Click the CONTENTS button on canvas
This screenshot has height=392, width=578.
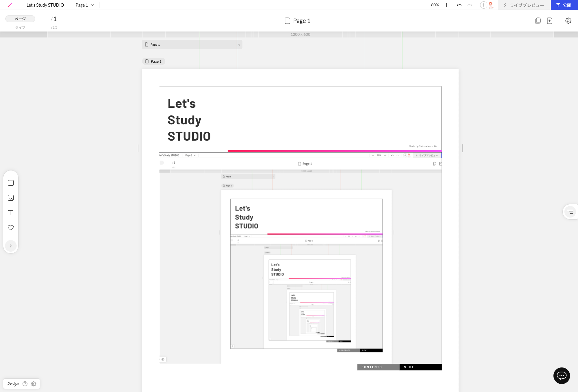pos(378,367)
